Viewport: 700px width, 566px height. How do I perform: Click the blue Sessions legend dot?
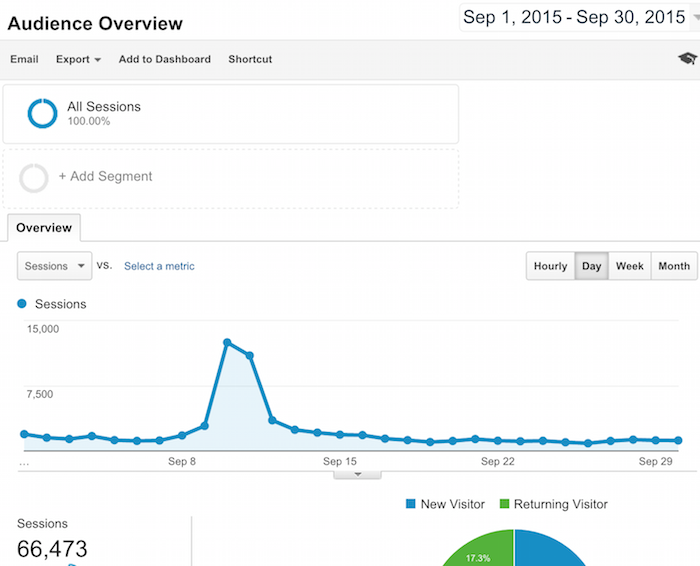[x=21, y=304]
